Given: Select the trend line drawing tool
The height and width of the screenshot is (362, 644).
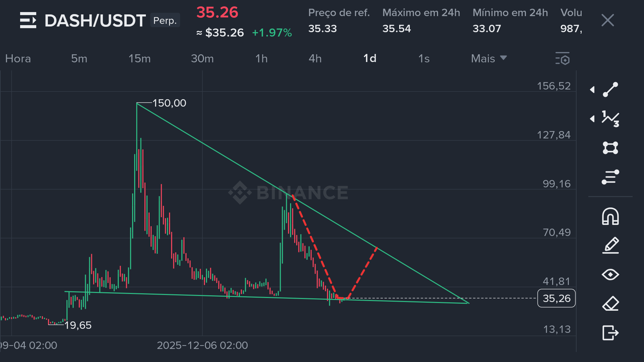Looking at the screenshot, I should click(610, 89).
